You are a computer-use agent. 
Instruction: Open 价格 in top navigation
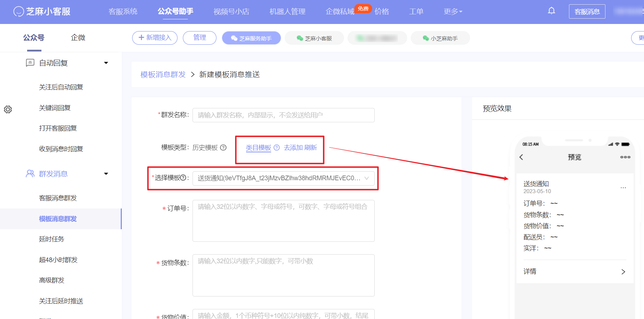(382, 11)
